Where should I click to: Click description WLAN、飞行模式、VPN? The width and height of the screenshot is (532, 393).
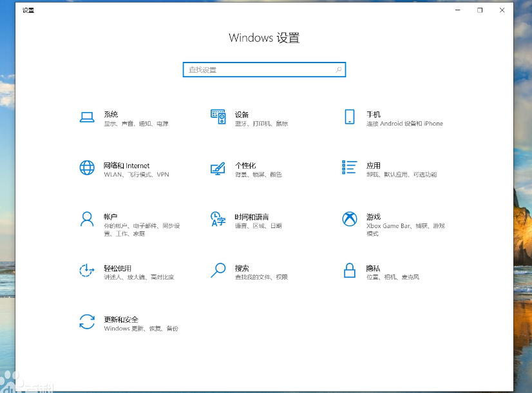(x=137, y=175)
